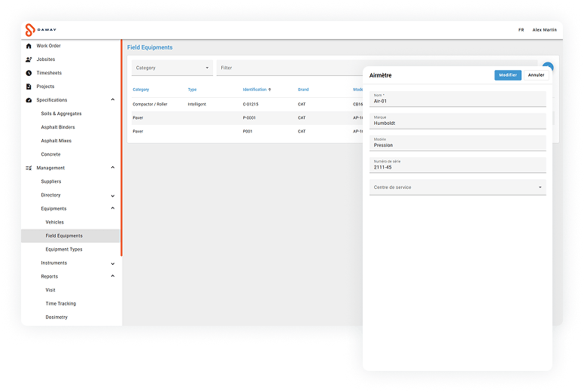Collapse the Reports section chevron

(113, 276)
